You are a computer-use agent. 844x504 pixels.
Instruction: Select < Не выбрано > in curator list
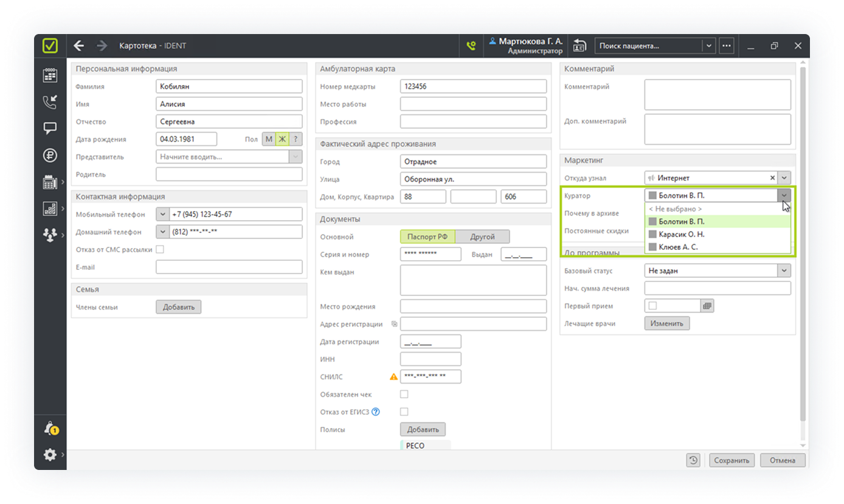pos(718,209)
